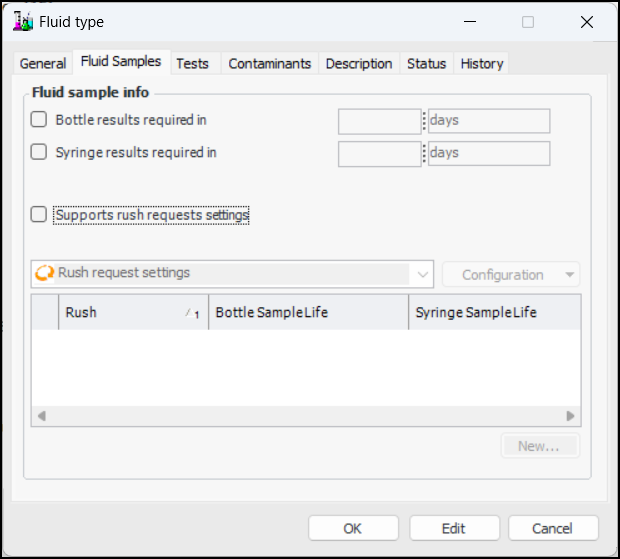Screen dimensions: 620x559
Task: Click the scroll right arrow of the grid
Action: pyautogui.click(x=571, y=416)
